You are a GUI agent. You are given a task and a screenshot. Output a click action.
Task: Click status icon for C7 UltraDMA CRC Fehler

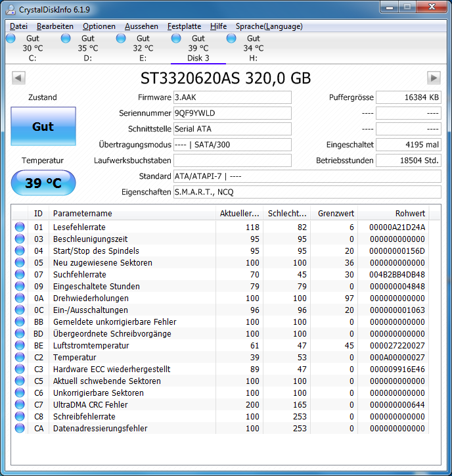pos(20,404)
